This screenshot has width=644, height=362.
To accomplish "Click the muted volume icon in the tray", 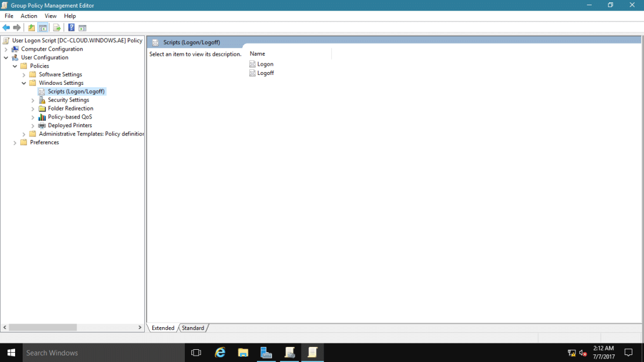I will coord(583,353).
